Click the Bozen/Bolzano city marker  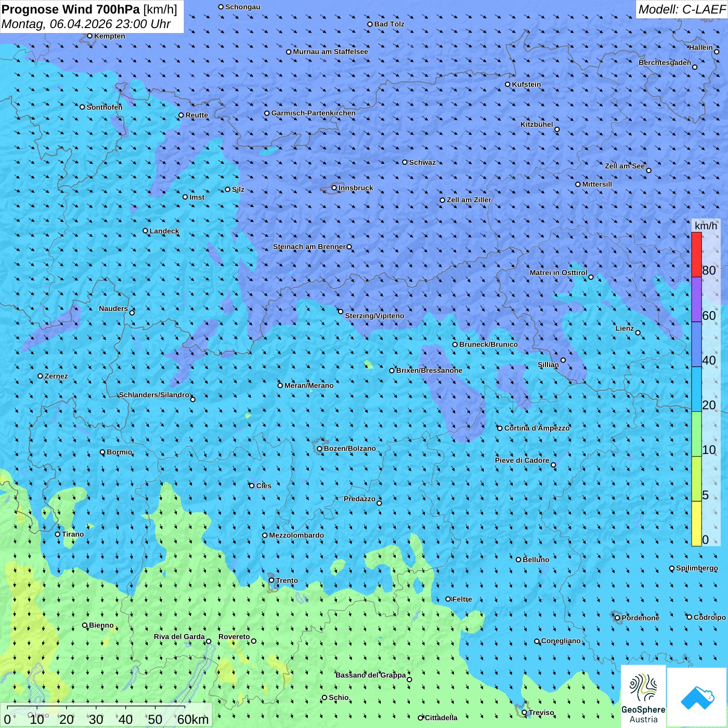tap(319, 448)
